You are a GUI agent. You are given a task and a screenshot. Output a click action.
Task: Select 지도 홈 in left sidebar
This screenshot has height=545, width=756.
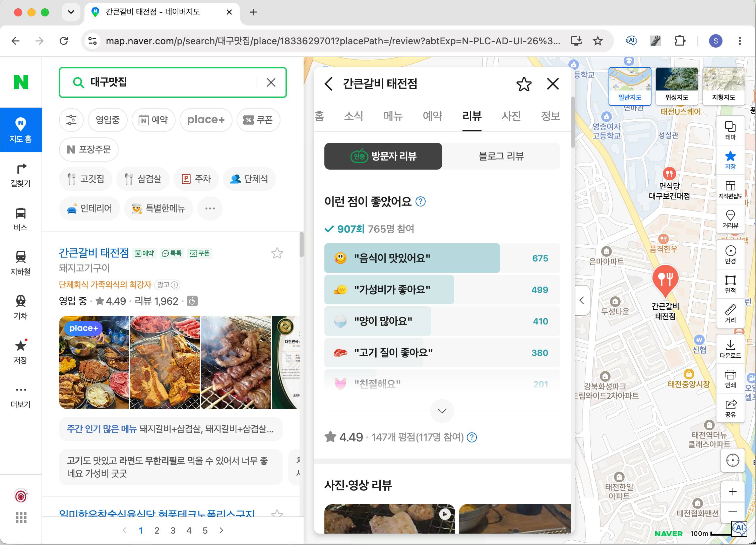click(x=21, y=130)
